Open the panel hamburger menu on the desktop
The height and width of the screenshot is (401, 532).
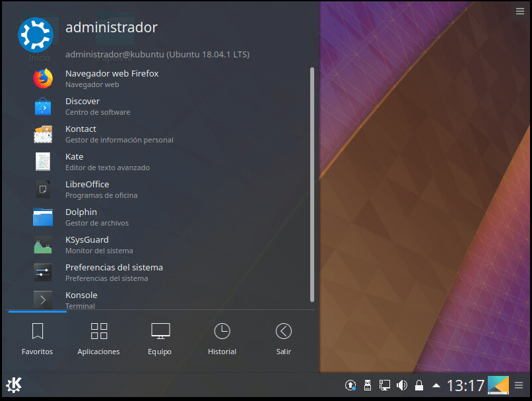pyautogui.click(x=521, y=11)
